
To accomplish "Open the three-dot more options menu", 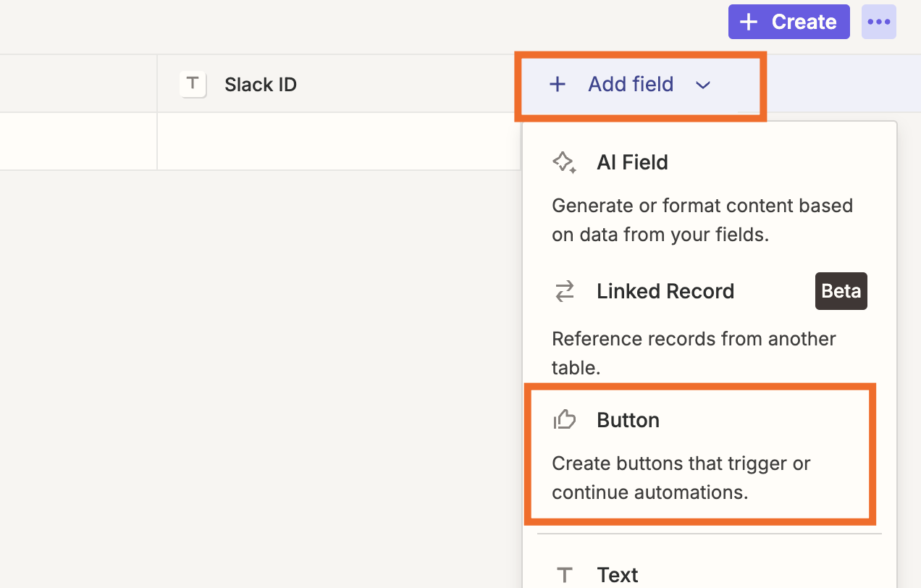I will click(x=878, y=22).
